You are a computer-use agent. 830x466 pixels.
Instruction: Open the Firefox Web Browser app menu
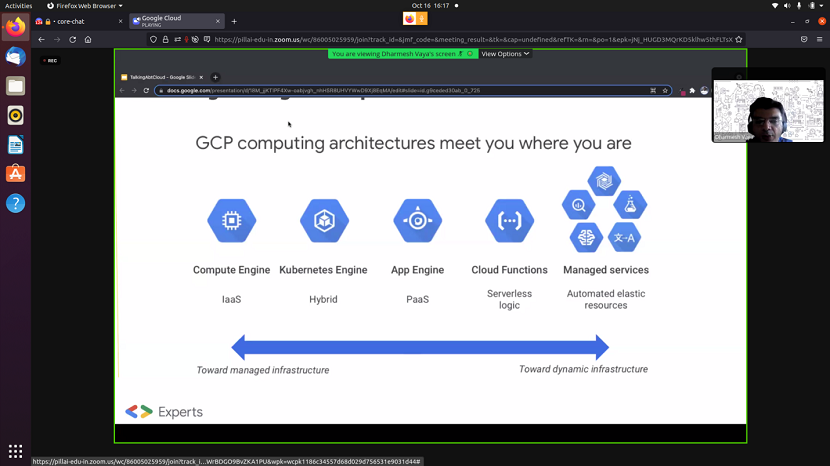coord(85,6)
